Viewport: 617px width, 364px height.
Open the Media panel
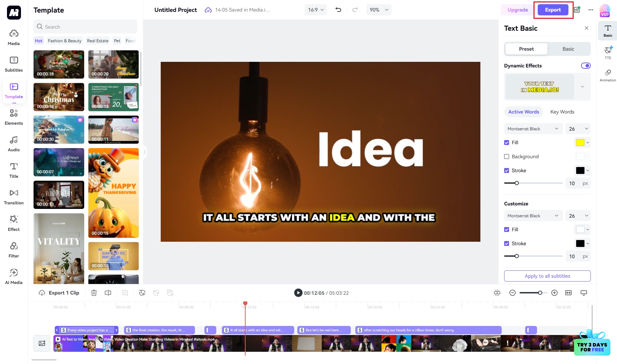[x=14, y=37]
